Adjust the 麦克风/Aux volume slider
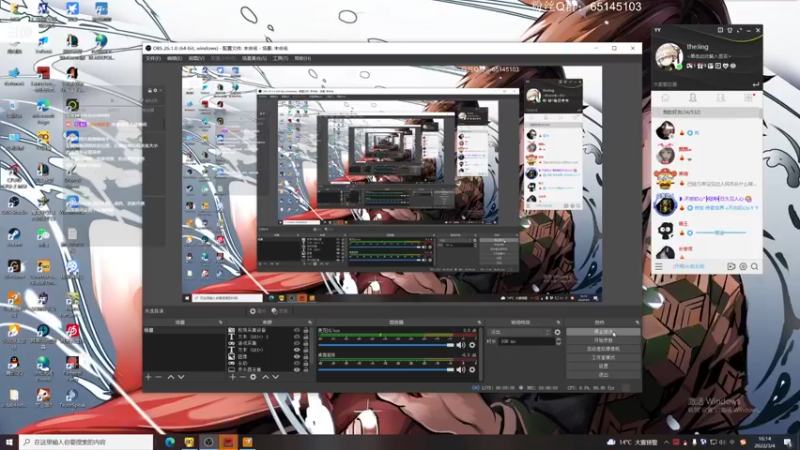Image resolution: width=800 pixels, height=450 pixels. tap(386, 345)
